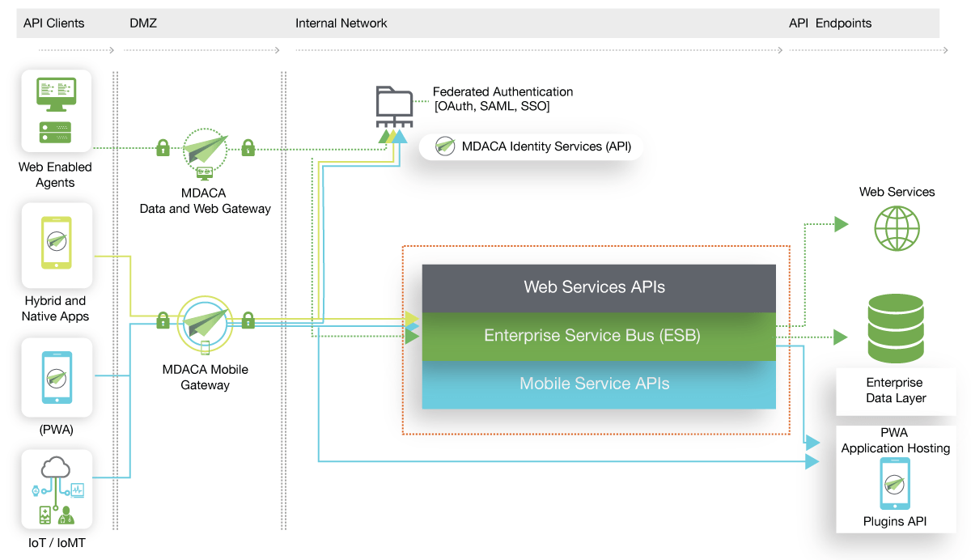
Task: Select the blue PWA phone icon
Action: tap(57, 377)
